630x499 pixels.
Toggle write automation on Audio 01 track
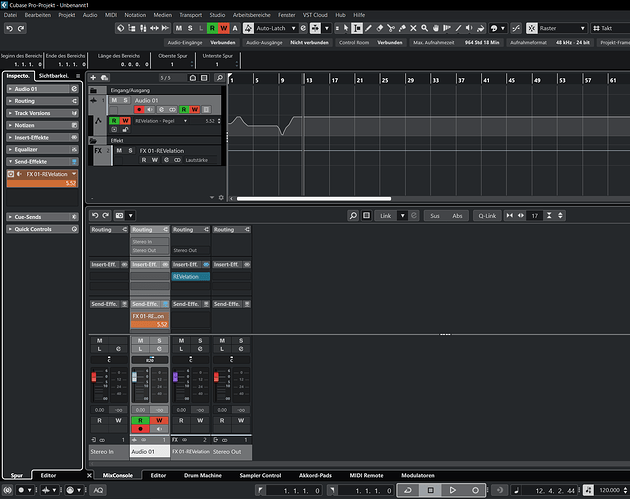click(197, 109)
